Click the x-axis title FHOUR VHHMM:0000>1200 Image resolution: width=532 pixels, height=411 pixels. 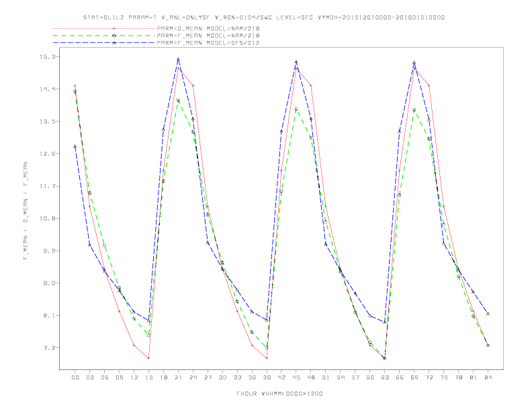pos(279,394)
